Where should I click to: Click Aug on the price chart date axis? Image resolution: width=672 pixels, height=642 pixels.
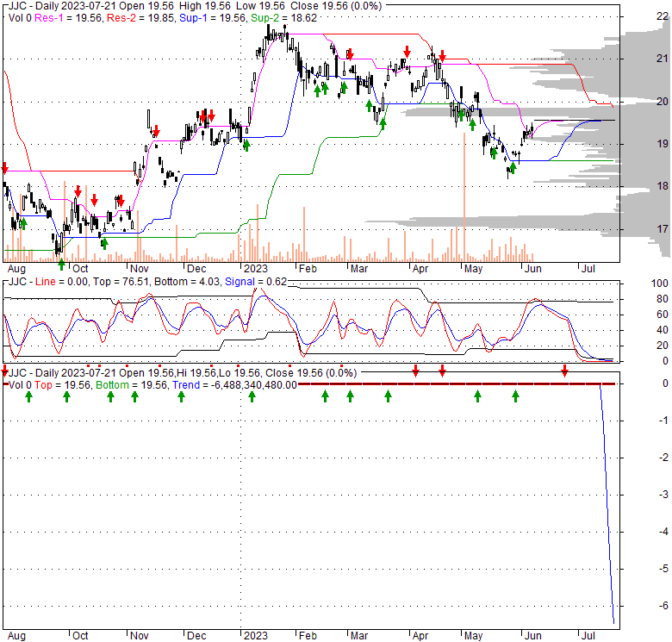point(16,269)
